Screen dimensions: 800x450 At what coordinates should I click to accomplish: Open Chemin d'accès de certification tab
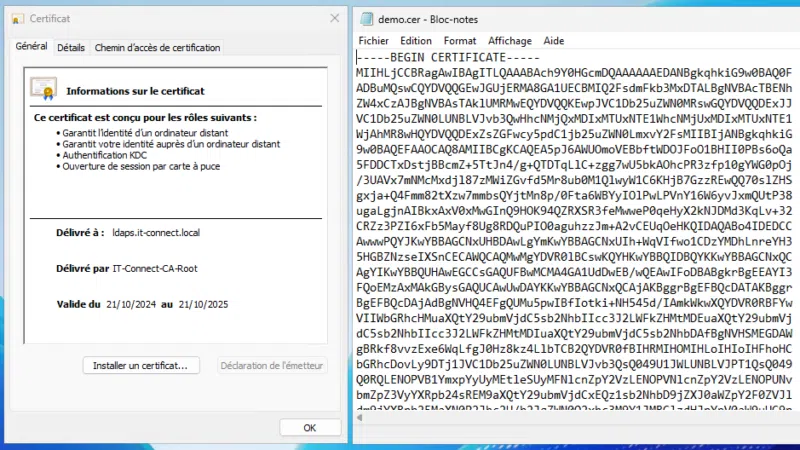[x=157, y=47]
